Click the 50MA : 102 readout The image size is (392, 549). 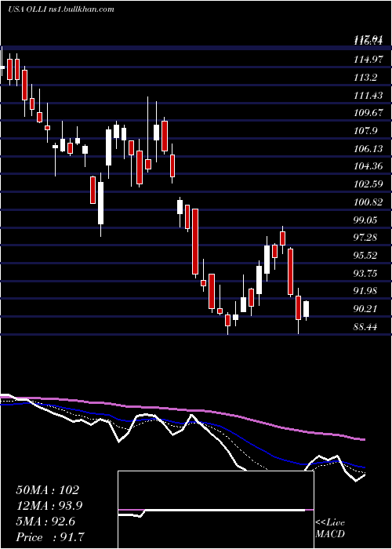tap(48, 490)
